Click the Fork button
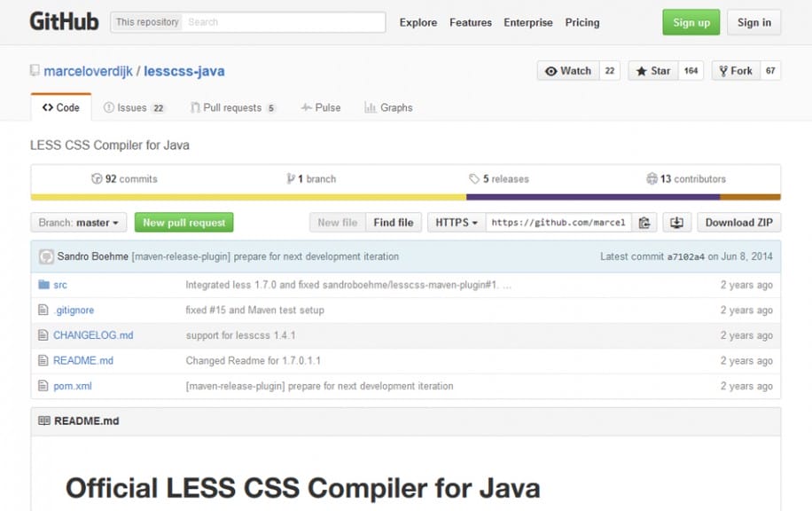The image size is (812, 511). pyautogui.click(x=736, y=71)
